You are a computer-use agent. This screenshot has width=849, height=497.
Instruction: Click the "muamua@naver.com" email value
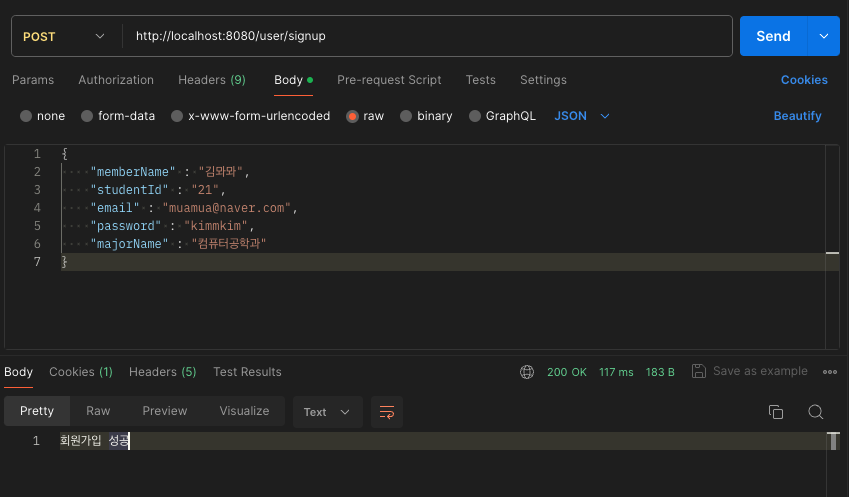click(x=227, y=208)
